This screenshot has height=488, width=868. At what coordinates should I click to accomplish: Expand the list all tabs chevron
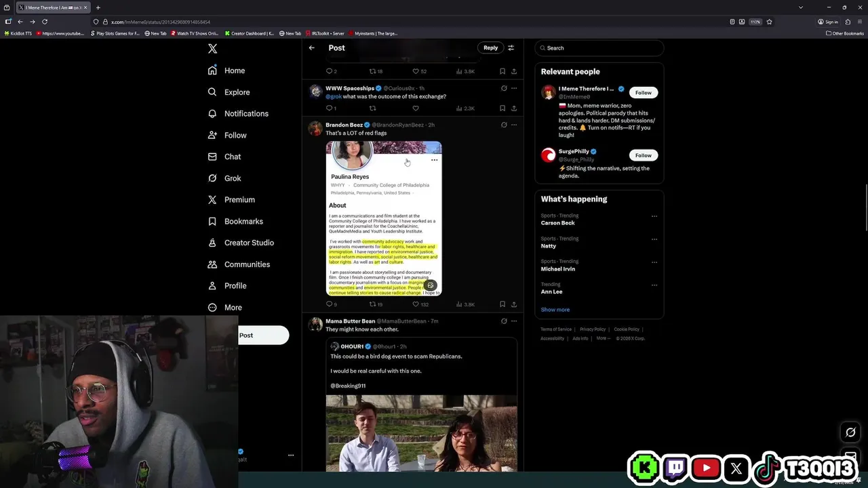pyautogui.click(x=801, y=7)
